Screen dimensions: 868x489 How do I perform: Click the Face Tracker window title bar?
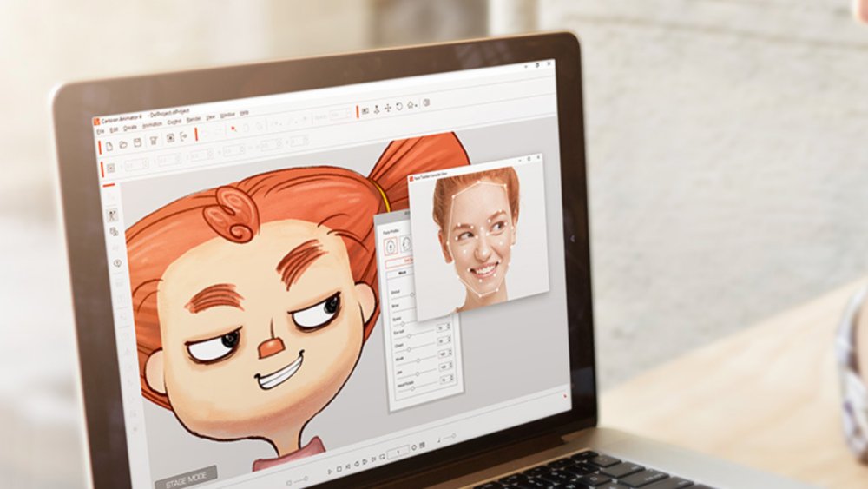[476, 167]
